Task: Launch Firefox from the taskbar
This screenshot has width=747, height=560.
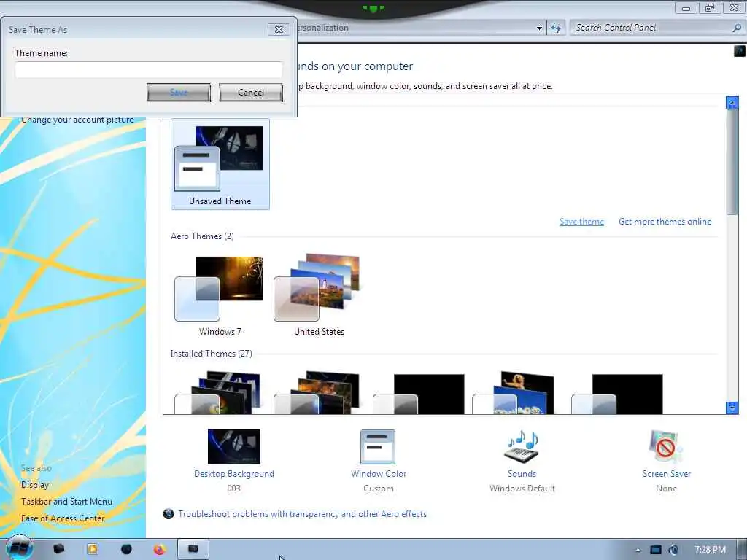Action: [160, 550]
